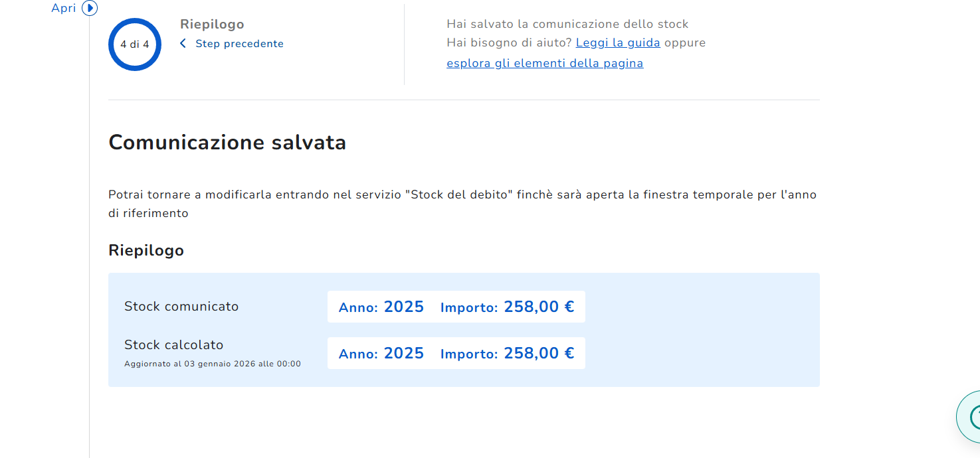
Task: Click the Apri expand arrow icon
Action: 90,9
